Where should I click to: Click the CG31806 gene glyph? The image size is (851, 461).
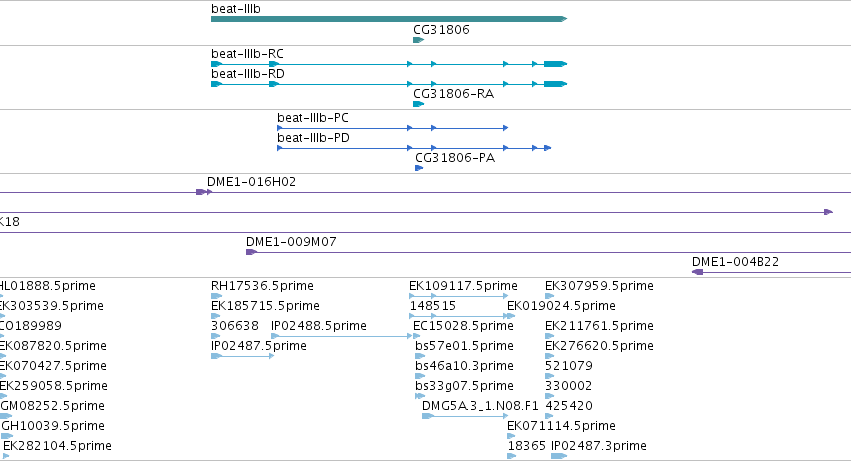coord(418,40)
